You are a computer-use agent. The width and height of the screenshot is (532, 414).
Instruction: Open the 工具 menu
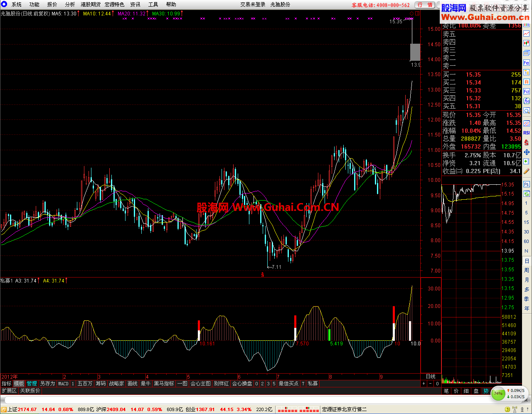coord(153,5)
